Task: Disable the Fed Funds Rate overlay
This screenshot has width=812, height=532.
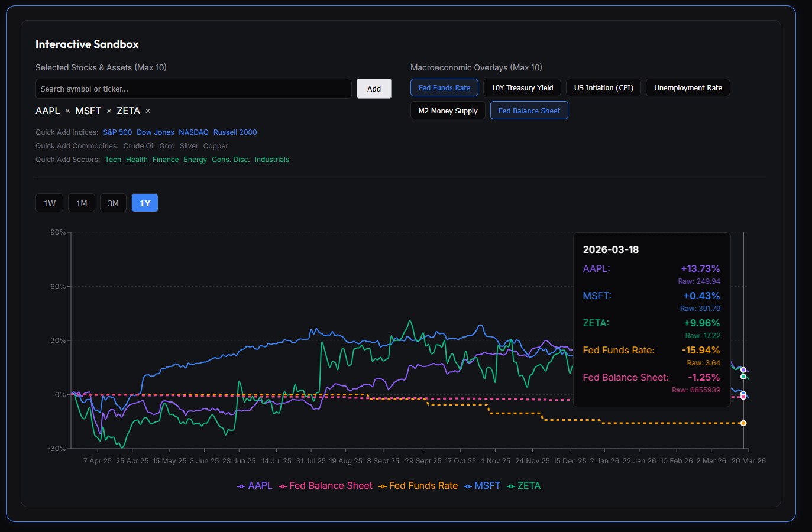Action: 444,88
